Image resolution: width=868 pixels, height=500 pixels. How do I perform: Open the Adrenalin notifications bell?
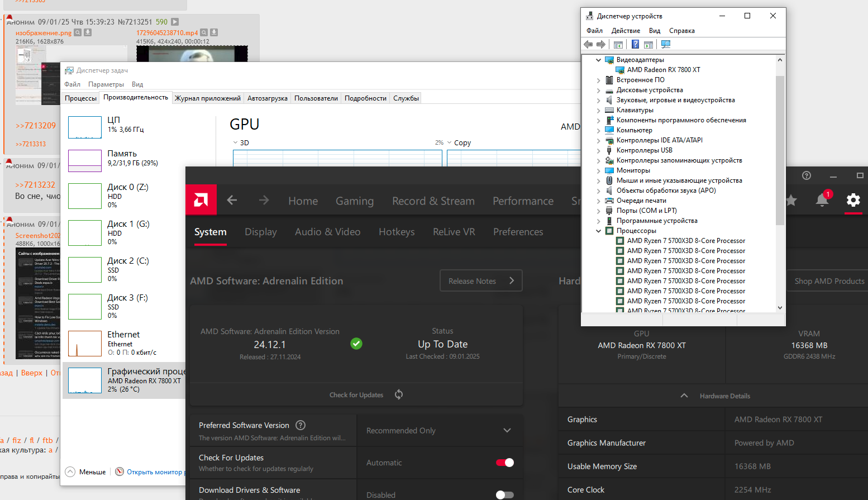(x=822, y=199)
